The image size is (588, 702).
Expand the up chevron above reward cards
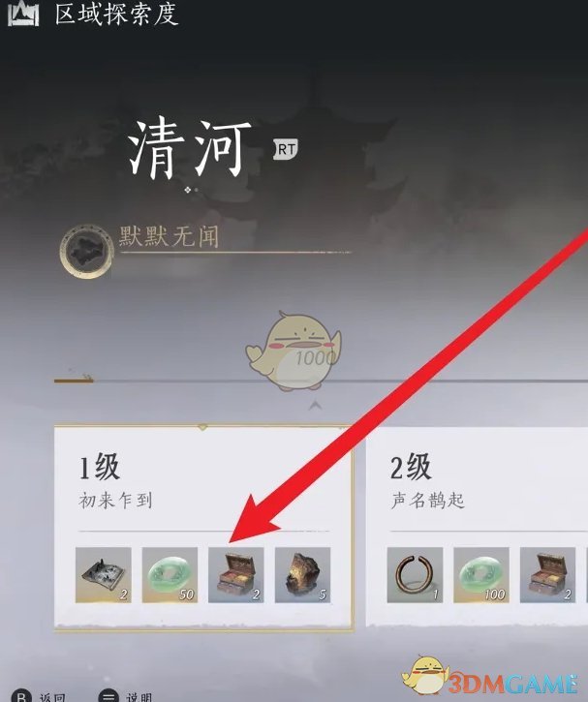pyautogui.click(x=316, y=406)
